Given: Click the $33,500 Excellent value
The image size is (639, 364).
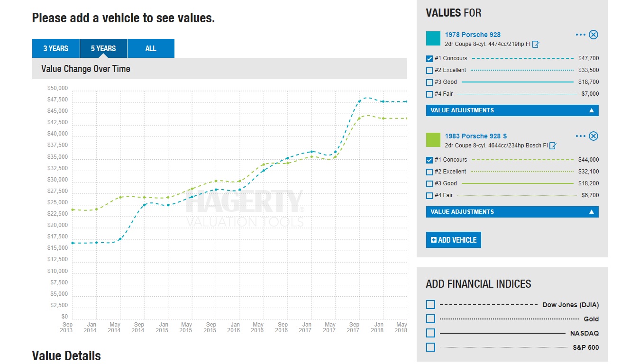Looking at the screenshot, I should (x=588, y=70).
